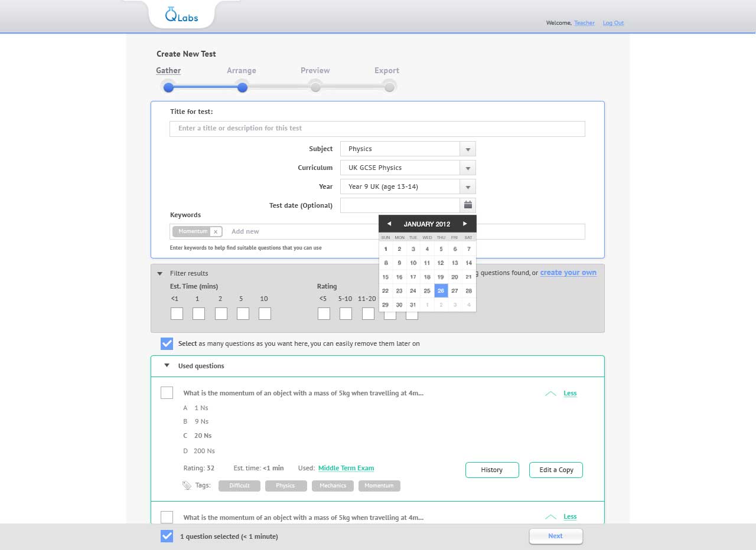
Task: Go to next month in calendar
Action: [x=465, y=224]
